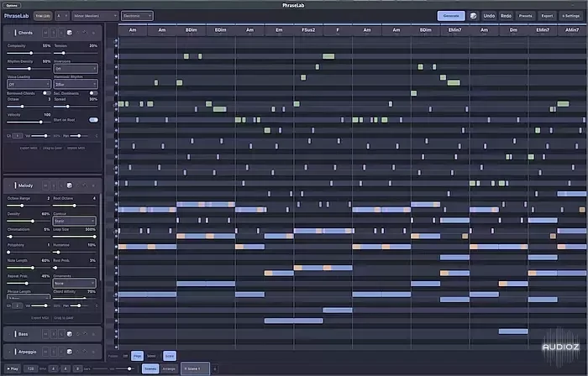
Task: Add a new scene with plus button
Action: tap(215, 368)
